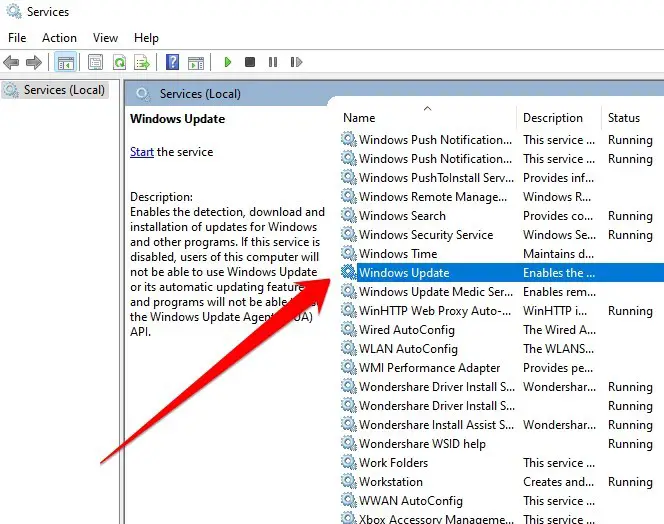664x524 pixels.
Task: Click the WWAN AutoConfig gear icon
Action: point(349,500)
